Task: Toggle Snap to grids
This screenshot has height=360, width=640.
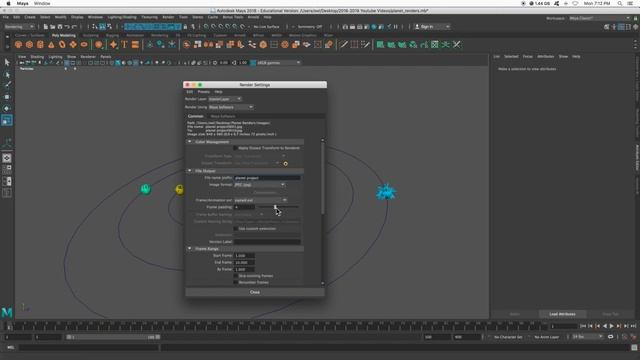Action: (206, 27)
